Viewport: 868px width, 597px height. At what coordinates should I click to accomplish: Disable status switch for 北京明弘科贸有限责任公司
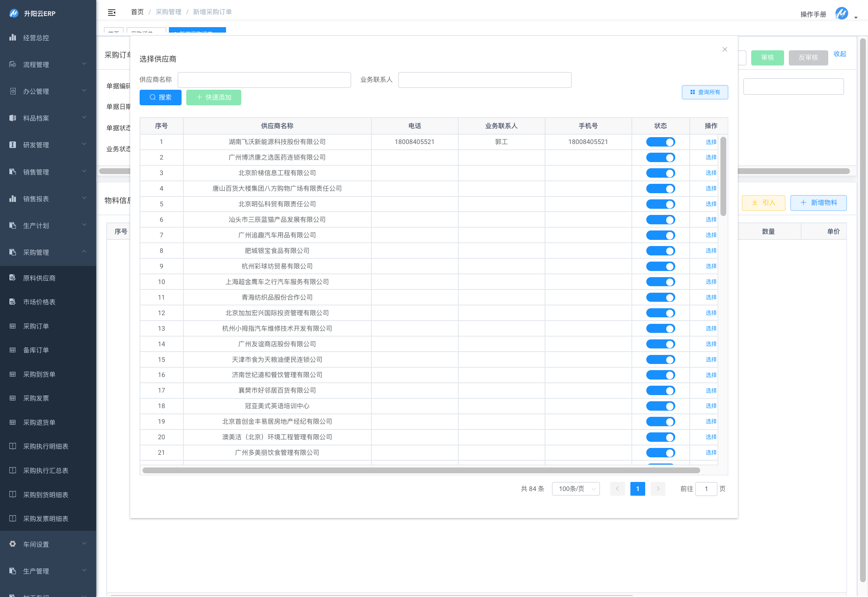click(660, 204)
